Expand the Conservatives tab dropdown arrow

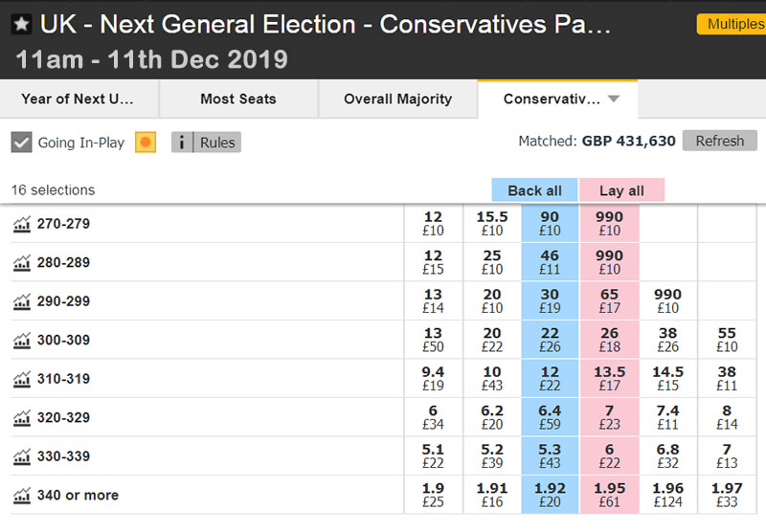[x=614, y=99]
